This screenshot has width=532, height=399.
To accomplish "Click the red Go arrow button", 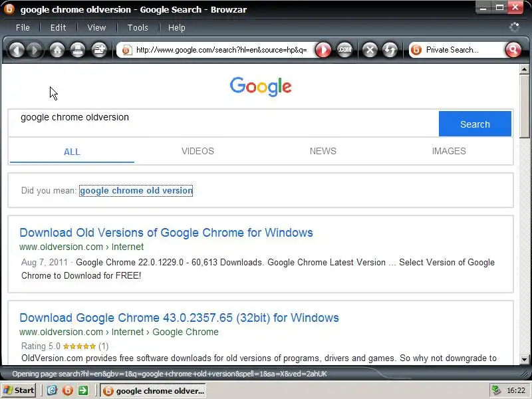I will click(323, 51).
